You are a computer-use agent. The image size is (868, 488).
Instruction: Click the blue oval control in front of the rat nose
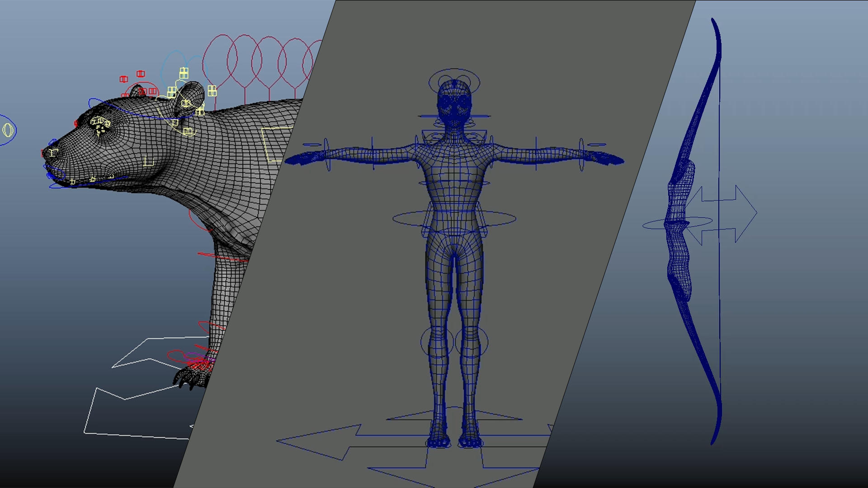8,130
